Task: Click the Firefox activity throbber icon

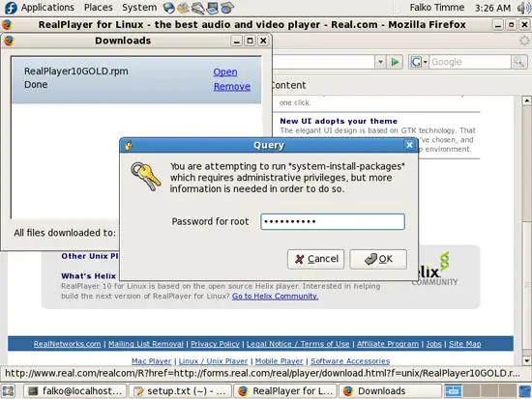Action: click(x=524, y=41)
